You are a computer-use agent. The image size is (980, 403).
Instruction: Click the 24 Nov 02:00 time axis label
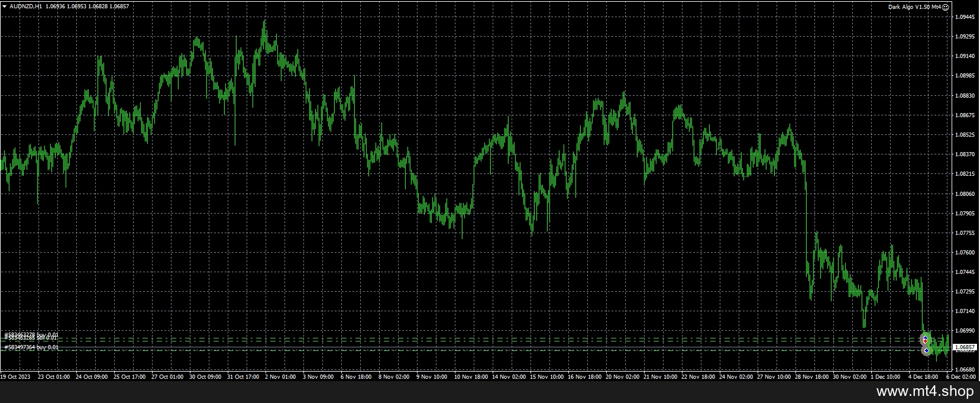pyautogui.click(x=736, y=376)
